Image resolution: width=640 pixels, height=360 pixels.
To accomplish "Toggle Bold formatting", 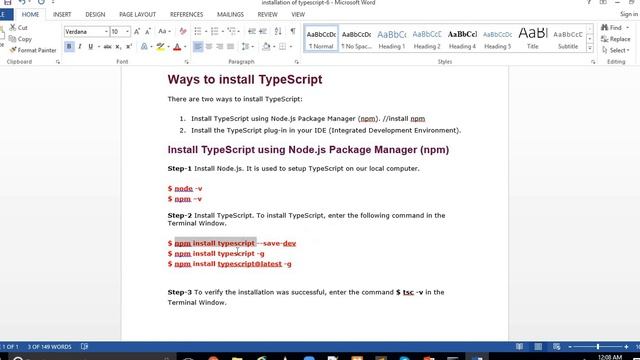I will pos(69,47).
